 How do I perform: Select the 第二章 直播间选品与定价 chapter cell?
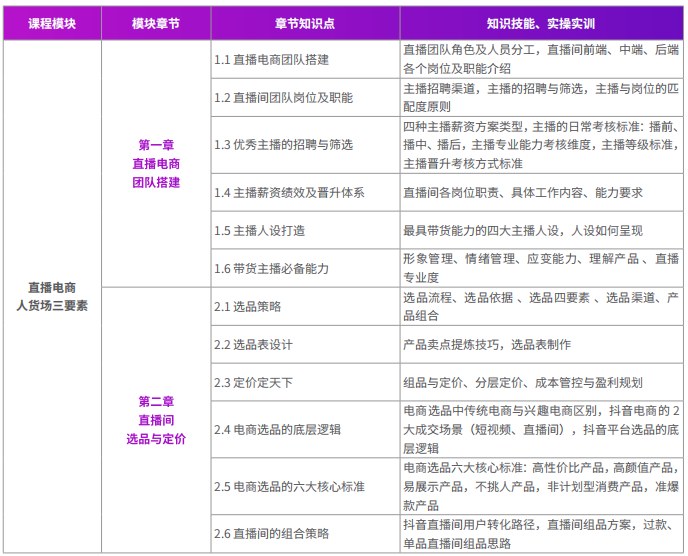click(x=156, y=420)
